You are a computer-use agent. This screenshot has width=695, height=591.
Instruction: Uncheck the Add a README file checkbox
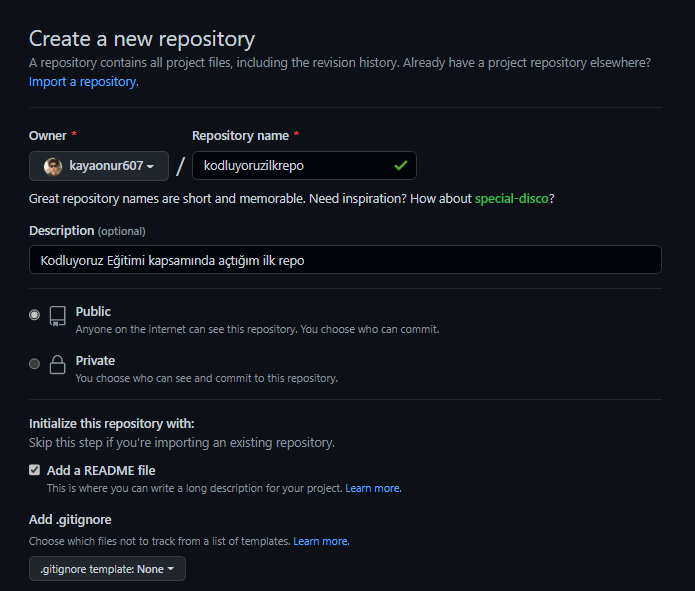pos(35,470)
